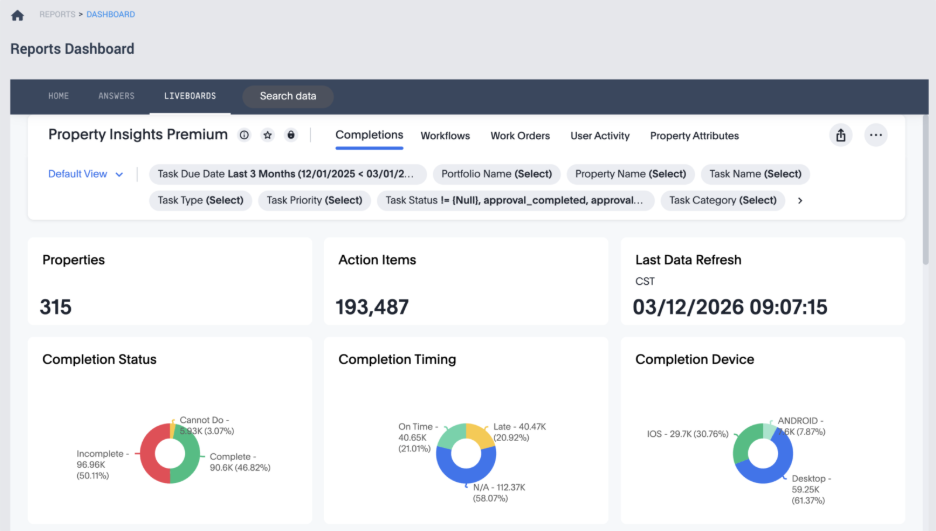This screenshot has width=936, height=531.
Task: Click the Dashboard breadcrumb link
Action: (x=111, y=15)
